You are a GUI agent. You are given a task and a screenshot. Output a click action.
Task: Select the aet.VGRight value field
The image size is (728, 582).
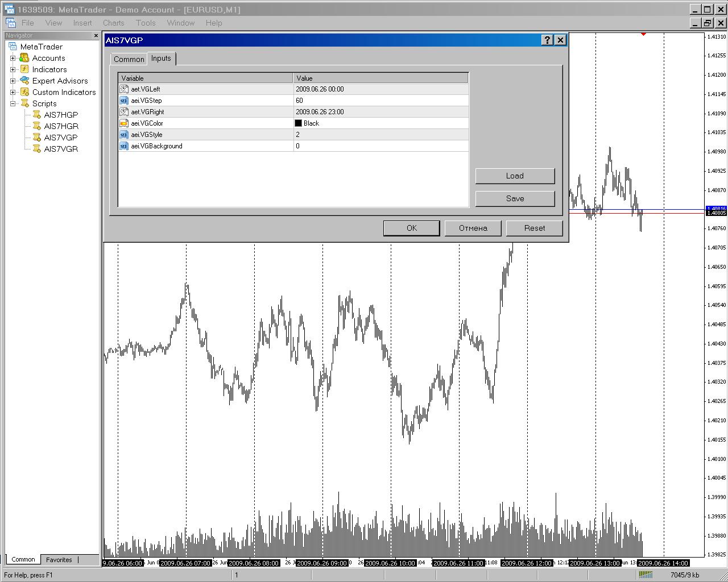380,112
